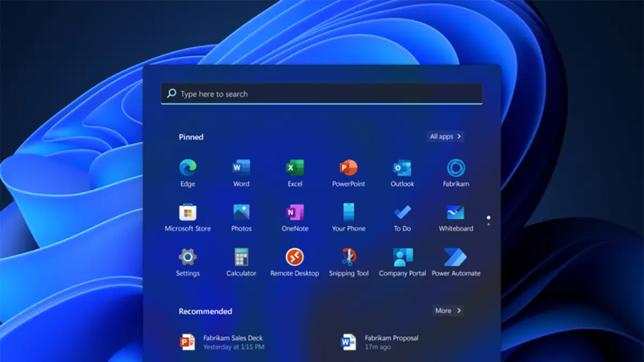644x362 pixels.
Task: Launch Power Automate
Action: point(456,257)
